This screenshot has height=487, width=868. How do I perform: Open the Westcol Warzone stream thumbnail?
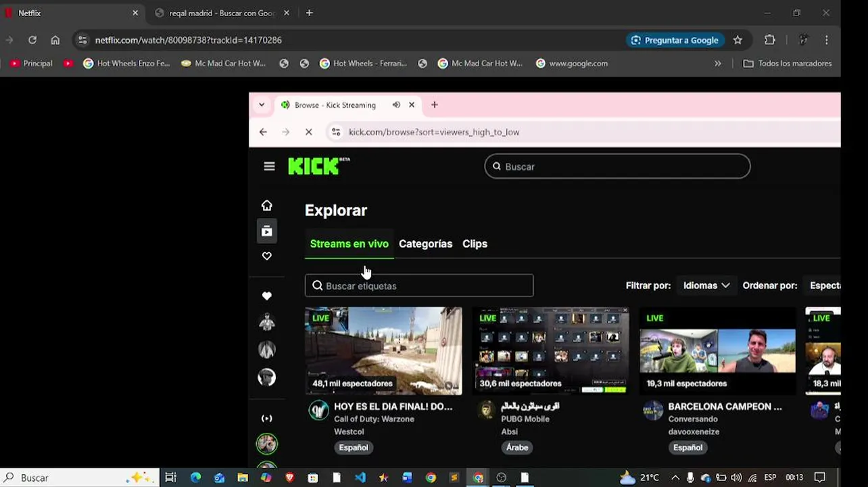(x=383, y=351)
